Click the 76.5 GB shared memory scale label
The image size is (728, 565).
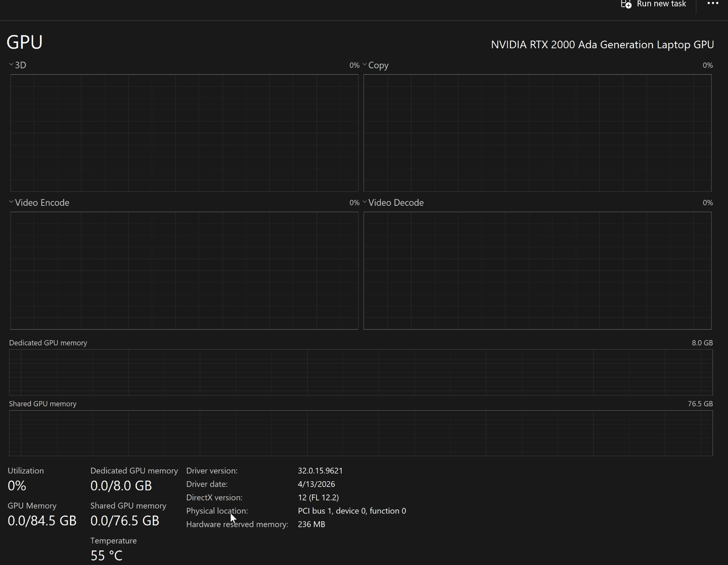pyautogui.click(x=700, y=404)
